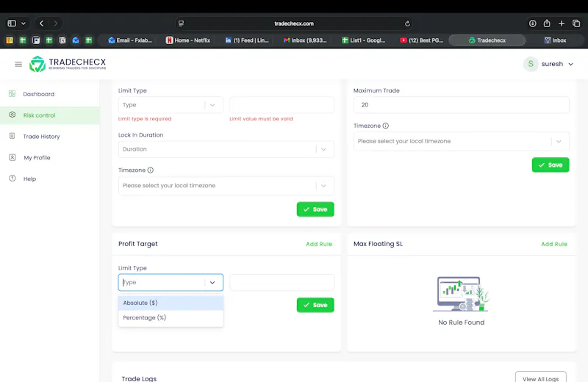Go back with browser back arrow

click(42, 24)
